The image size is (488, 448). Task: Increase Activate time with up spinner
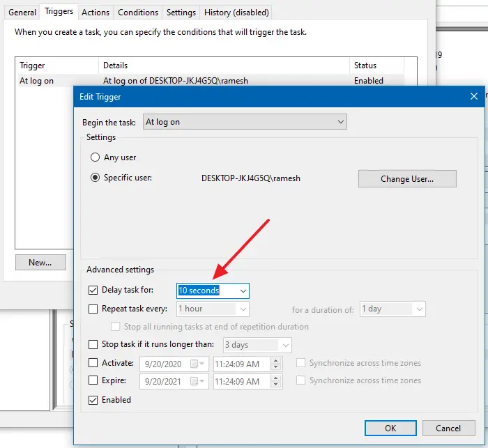tap(276, 361)
